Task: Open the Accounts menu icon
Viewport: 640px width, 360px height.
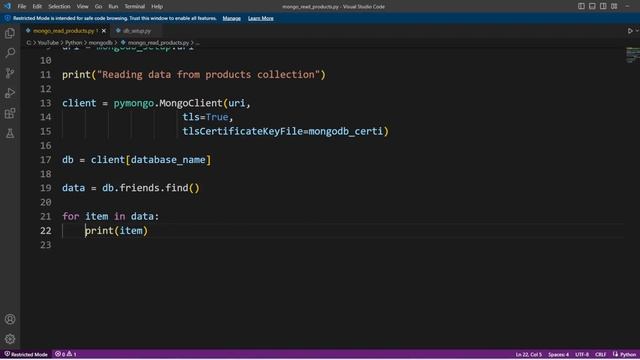Action: pyautogui.click(x=10, y=319)
